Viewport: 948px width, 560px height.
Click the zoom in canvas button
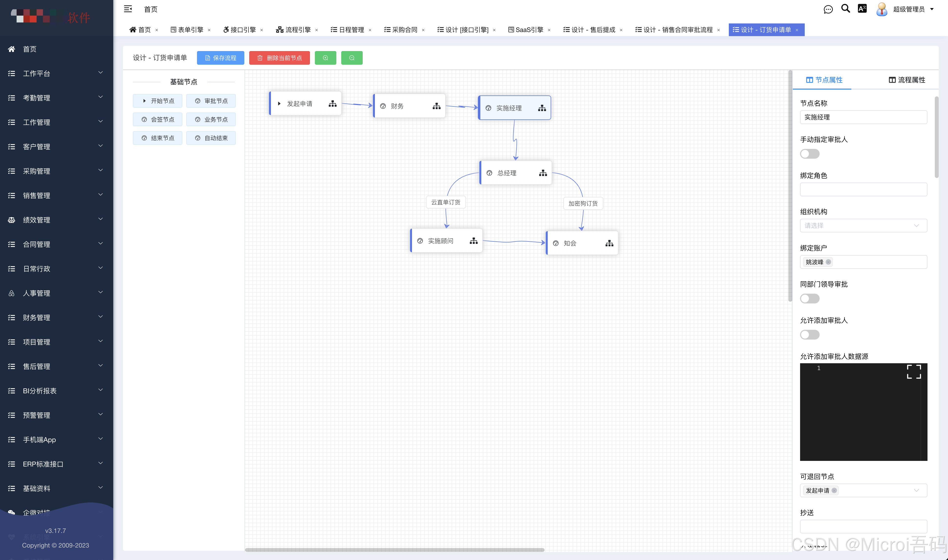(x=325, y=58)
